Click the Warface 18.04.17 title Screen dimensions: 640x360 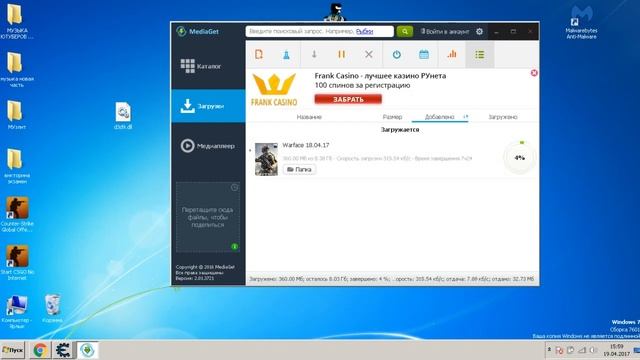pos(306,145)
